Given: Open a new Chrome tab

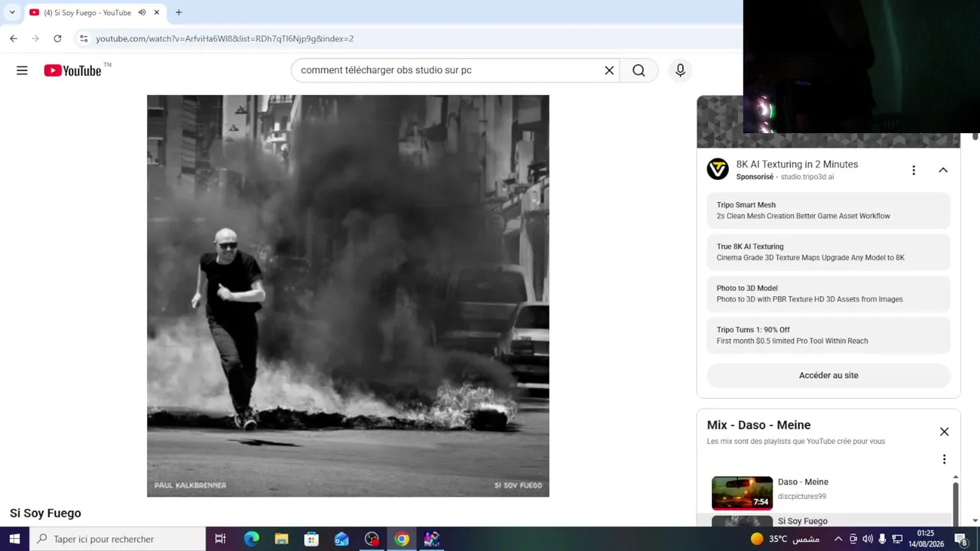Looking at the screenshot, I should tap(178, 12).
